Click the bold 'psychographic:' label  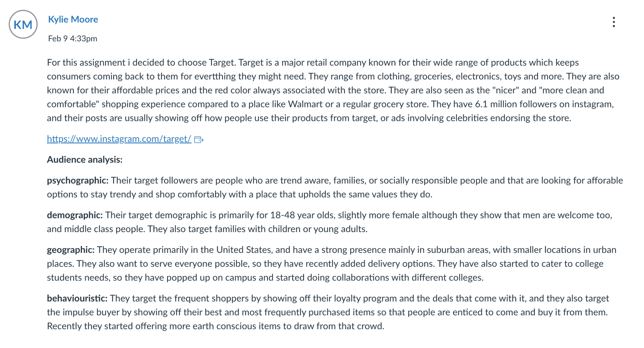tap(78, 181)
